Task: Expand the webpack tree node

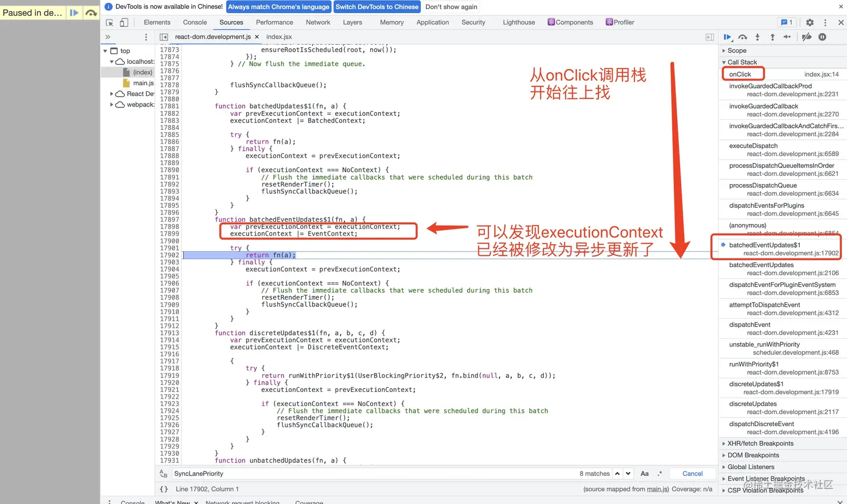Action: point(111,105)
